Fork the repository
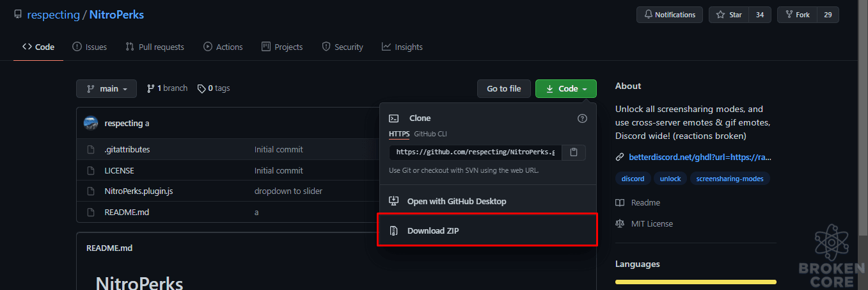This screenshot has height=290, width=868. coord(796,15)
